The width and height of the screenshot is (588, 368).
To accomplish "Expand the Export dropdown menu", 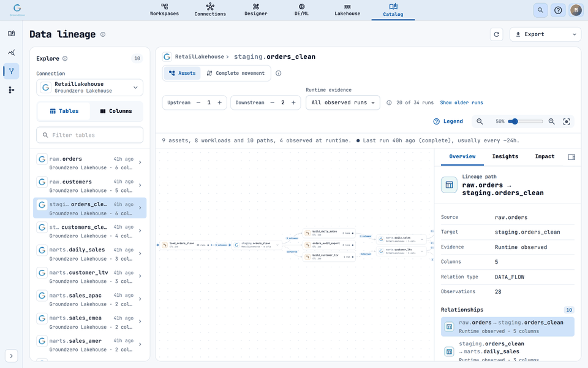I will tap(545, 34).
